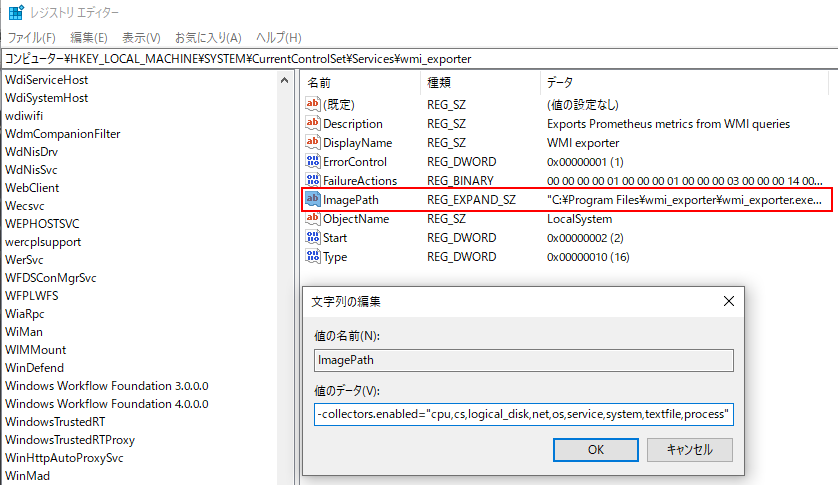Click the 値の名前(N) ImagePath field

[x=524, y=360]
